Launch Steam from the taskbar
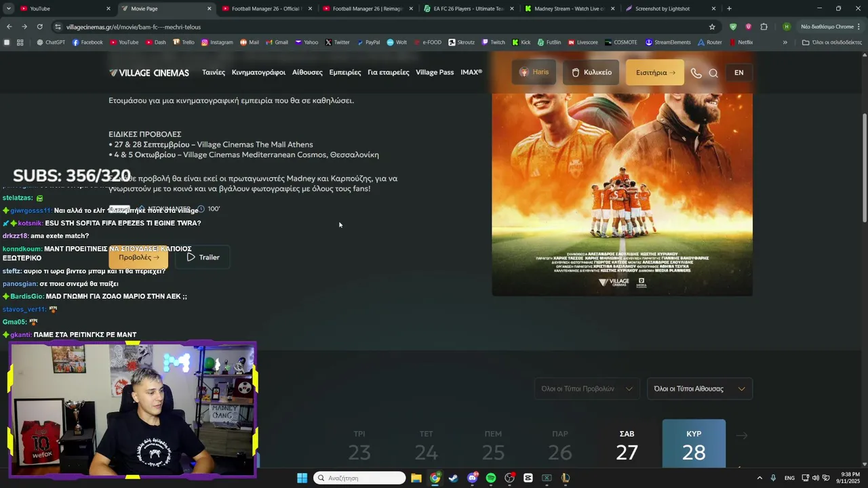Image resolution: width=868 pixels, height=488 pixels. tap(454, 478)
